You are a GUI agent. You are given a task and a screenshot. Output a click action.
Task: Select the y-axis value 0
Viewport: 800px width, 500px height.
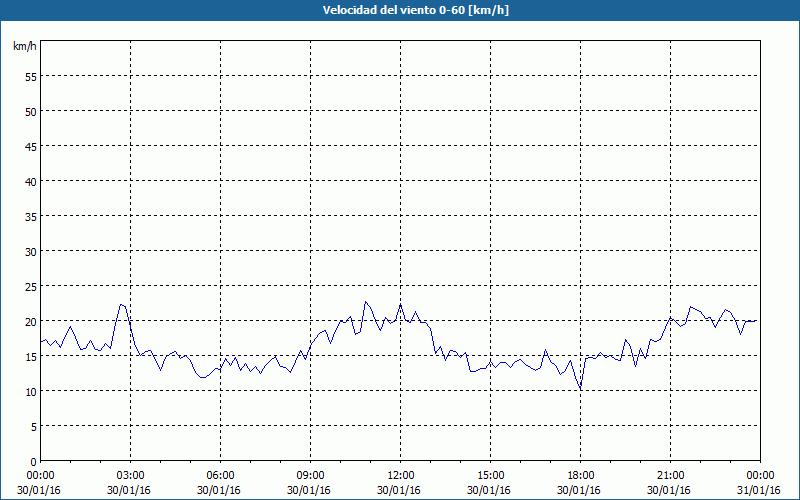(x=34, y=462)
